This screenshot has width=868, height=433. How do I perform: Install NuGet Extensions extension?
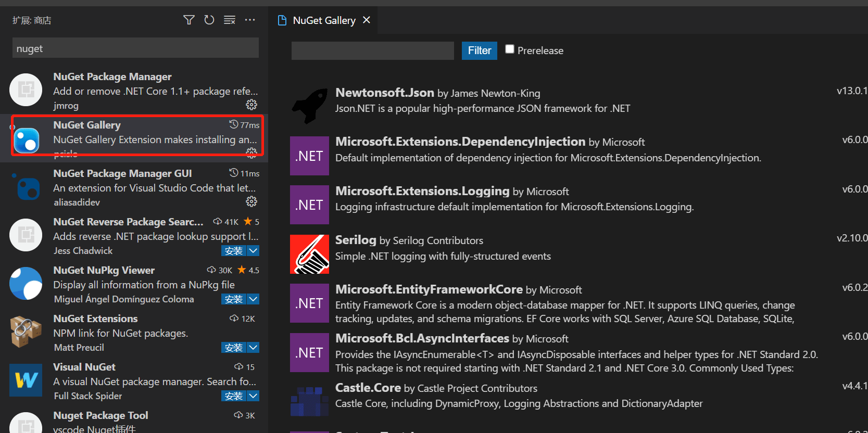pos(234,347)
